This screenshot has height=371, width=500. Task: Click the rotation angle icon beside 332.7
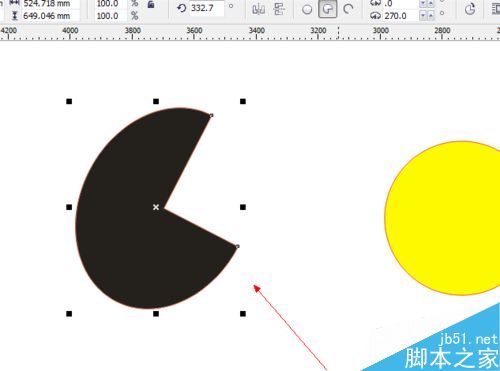182,8
